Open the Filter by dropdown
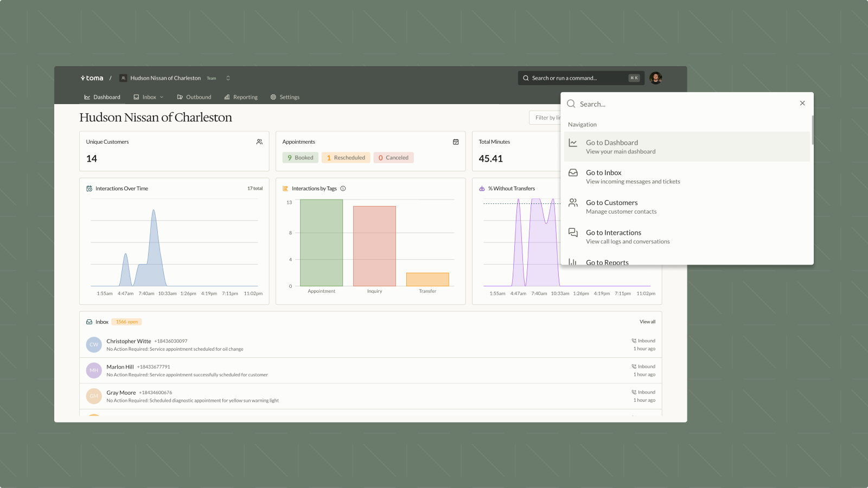This screenshot has height=488, width=868. (545, 118)
